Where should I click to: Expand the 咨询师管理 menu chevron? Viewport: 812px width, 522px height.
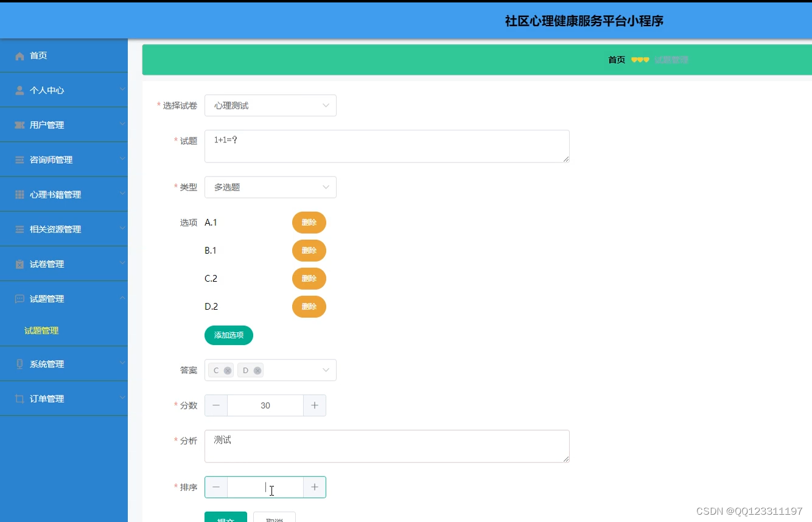[122, 159]
